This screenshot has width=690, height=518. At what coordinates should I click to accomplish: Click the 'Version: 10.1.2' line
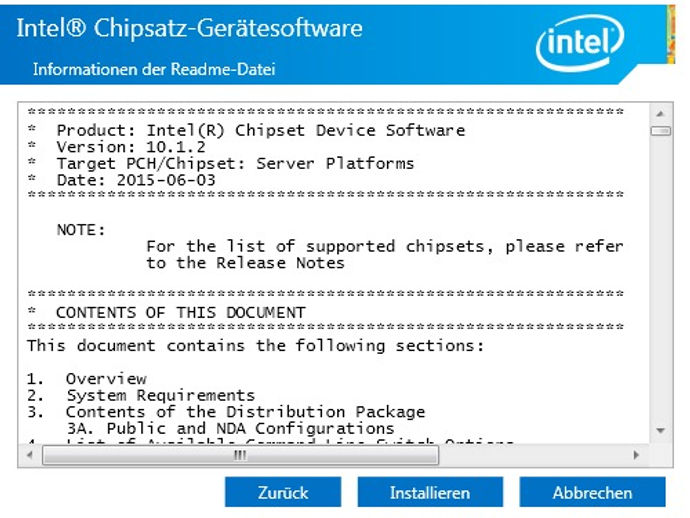tap(131, 147)
